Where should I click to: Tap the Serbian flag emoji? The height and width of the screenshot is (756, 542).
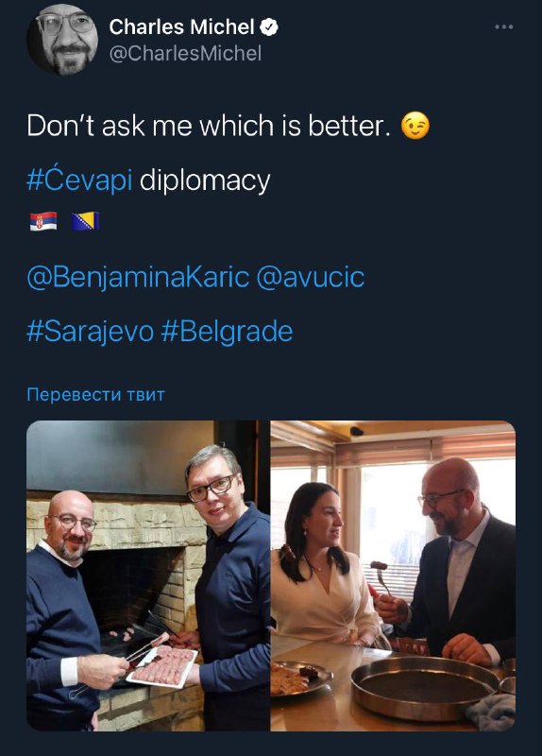tap(43, 221)
